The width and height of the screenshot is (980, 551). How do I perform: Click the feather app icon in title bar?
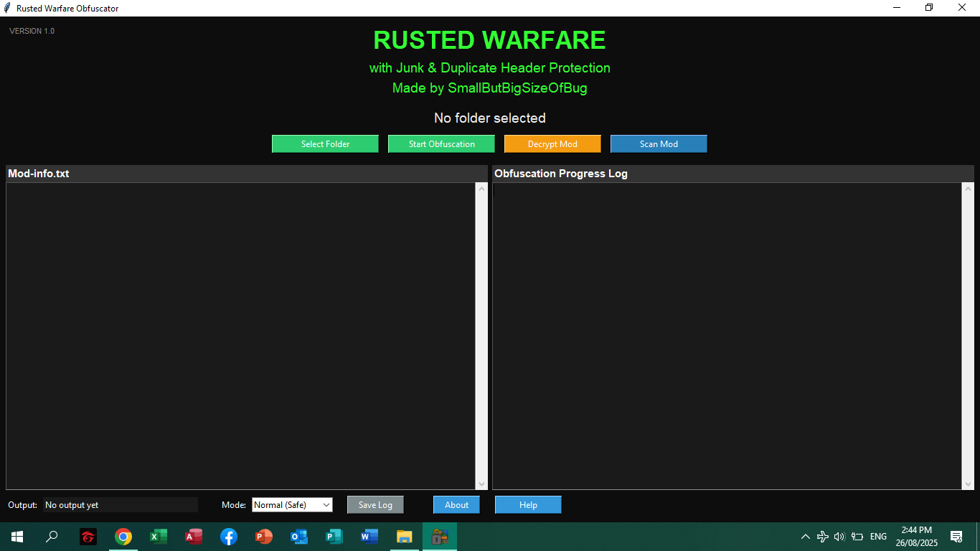point(7,8)
